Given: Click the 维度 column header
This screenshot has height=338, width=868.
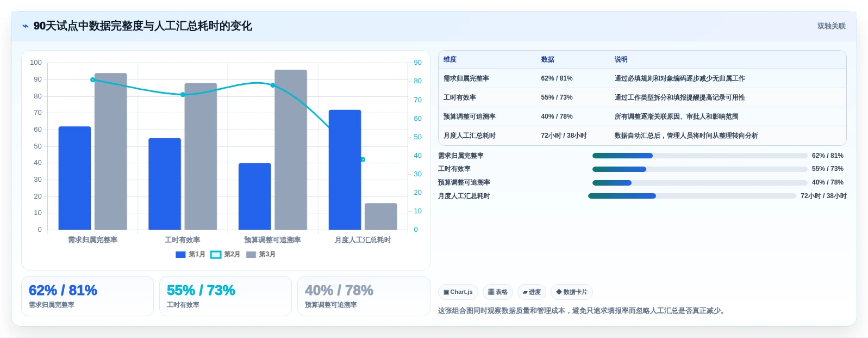Looking at the screenshot, I should tap(450, 59).
